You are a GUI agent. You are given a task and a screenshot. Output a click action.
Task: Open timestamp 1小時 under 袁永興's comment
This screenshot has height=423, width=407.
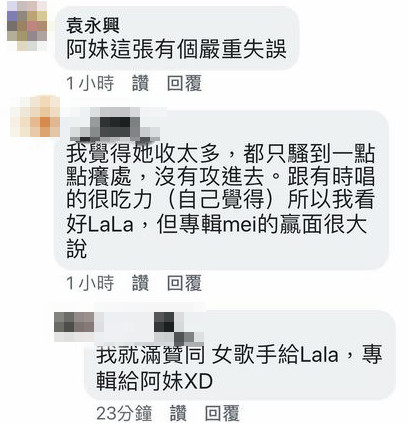90,83
